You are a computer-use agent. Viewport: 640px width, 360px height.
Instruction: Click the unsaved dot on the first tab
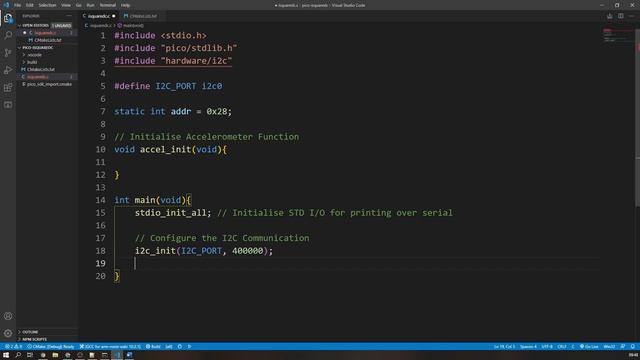point(114,16)
